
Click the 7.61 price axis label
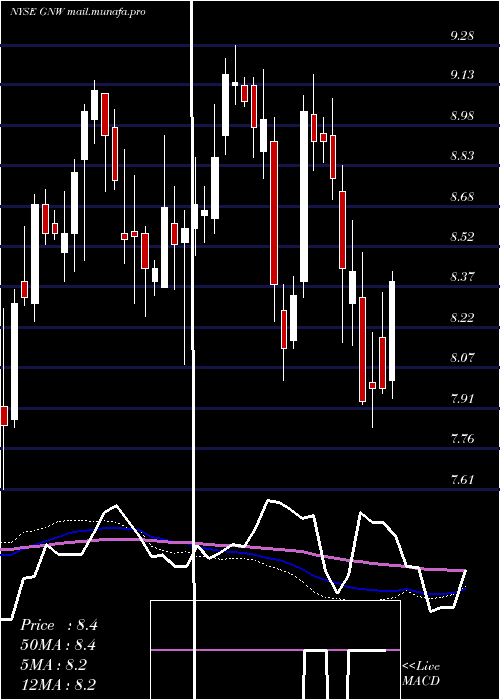pos(462,479)
